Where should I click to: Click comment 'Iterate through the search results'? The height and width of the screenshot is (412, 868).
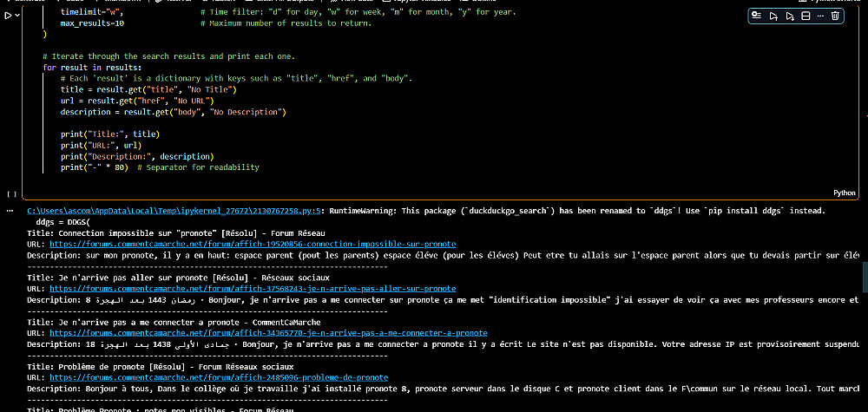169,56
